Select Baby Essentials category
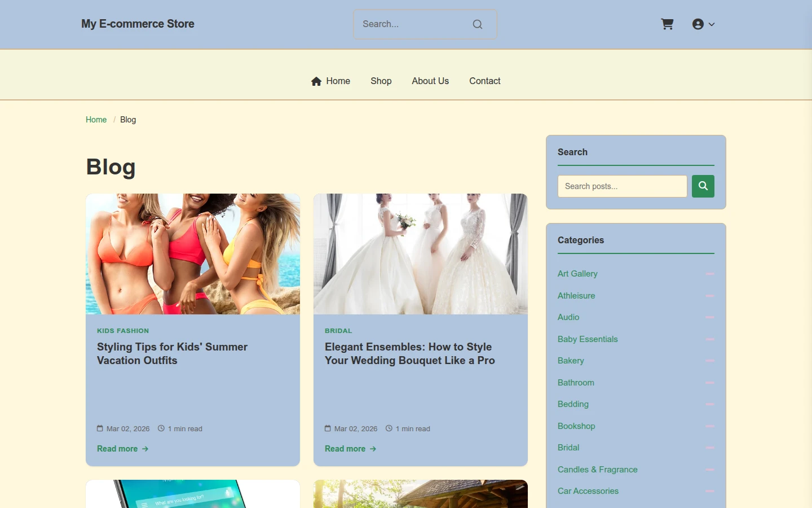Image resolution: width=812 pixels, height=508 pixels. pyautogui.click(x=588, y=339)
